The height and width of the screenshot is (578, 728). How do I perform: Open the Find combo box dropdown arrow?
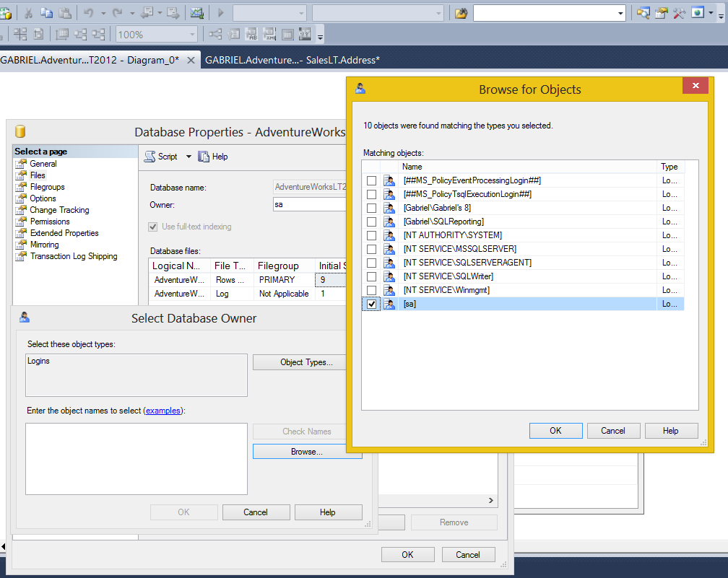(x=620, y=14)
